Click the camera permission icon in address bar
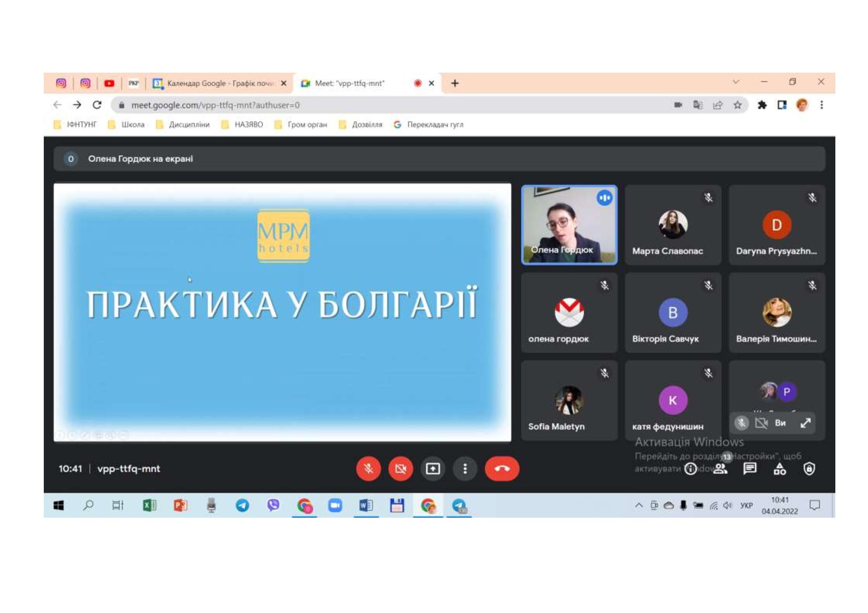The image size is (868, 613). (678, 105)
